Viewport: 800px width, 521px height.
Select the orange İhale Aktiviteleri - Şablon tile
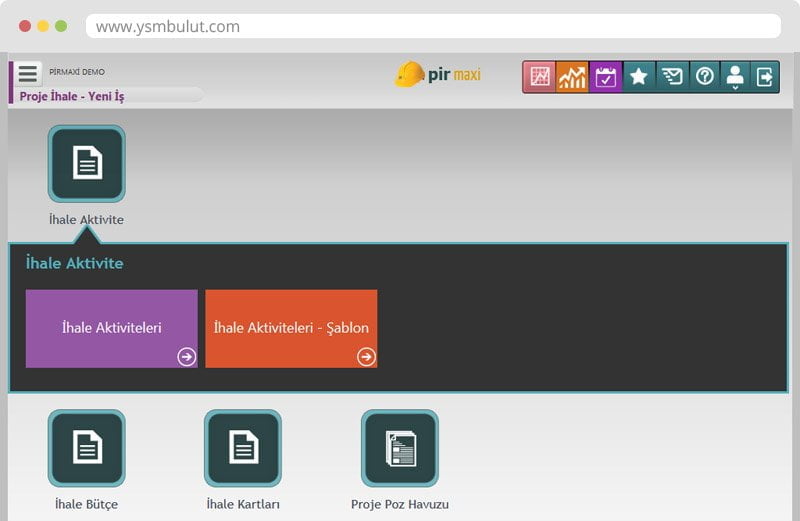[x=291, y=328]
